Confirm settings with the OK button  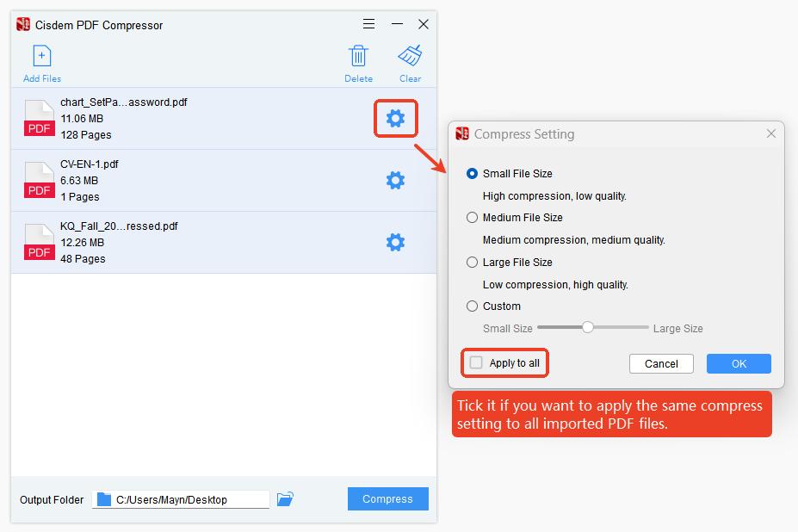click(738, 363)
